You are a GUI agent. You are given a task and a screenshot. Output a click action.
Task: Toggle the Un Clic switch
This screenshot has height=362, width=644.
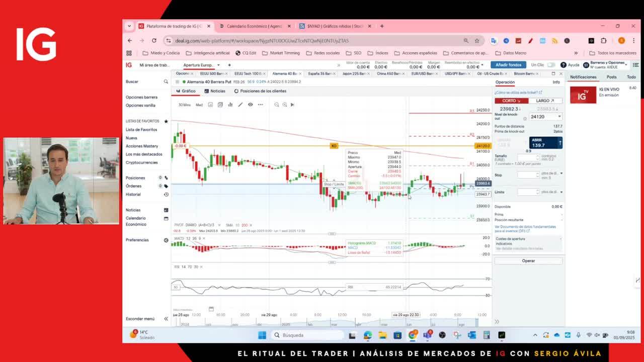(x=551, y=65)
